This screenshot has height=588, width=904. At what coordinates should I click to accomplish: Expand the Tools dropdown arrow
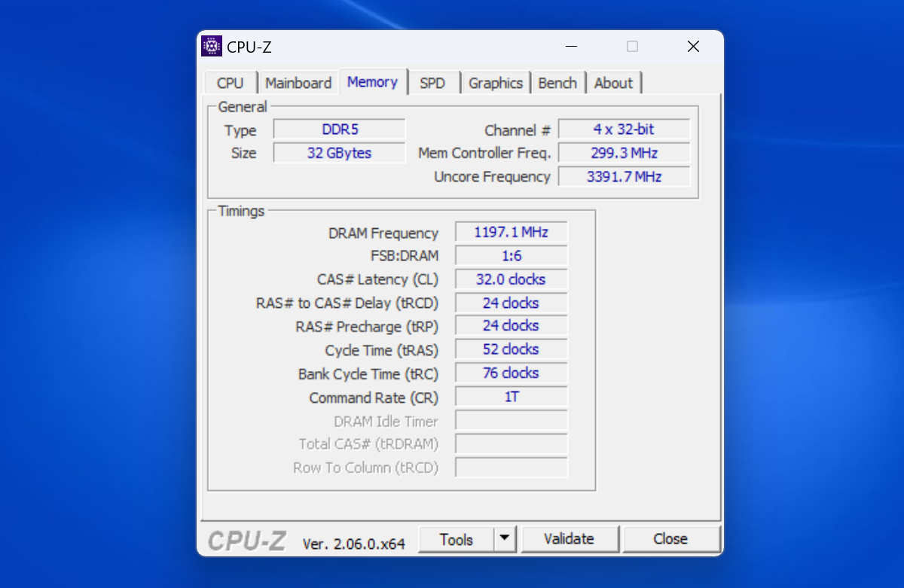pyautogui.click(x=505, y=539)
